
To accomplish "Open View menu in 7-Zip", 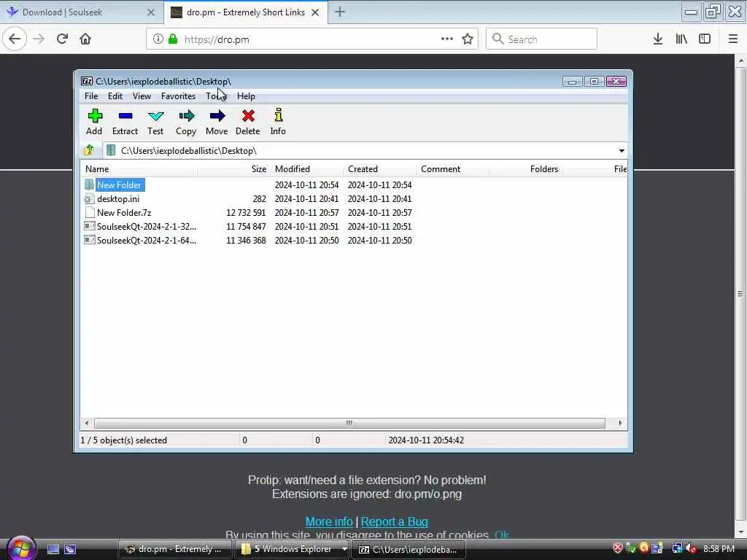I will pos(142,96).
